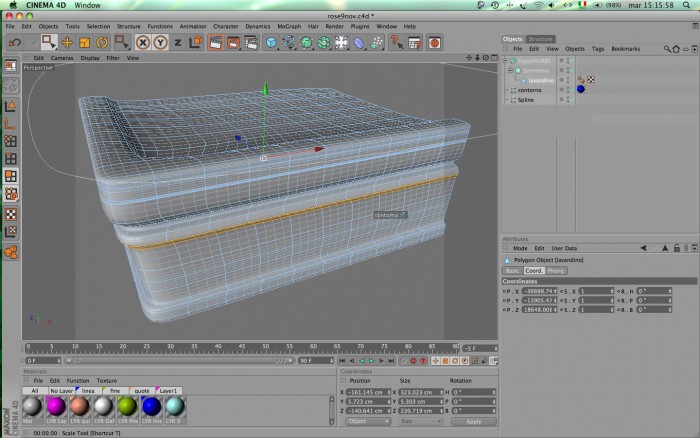The width and height of the screenshot is (700, 438).
Task: Select the magenta material sphere
Action: tap(56, 406)
